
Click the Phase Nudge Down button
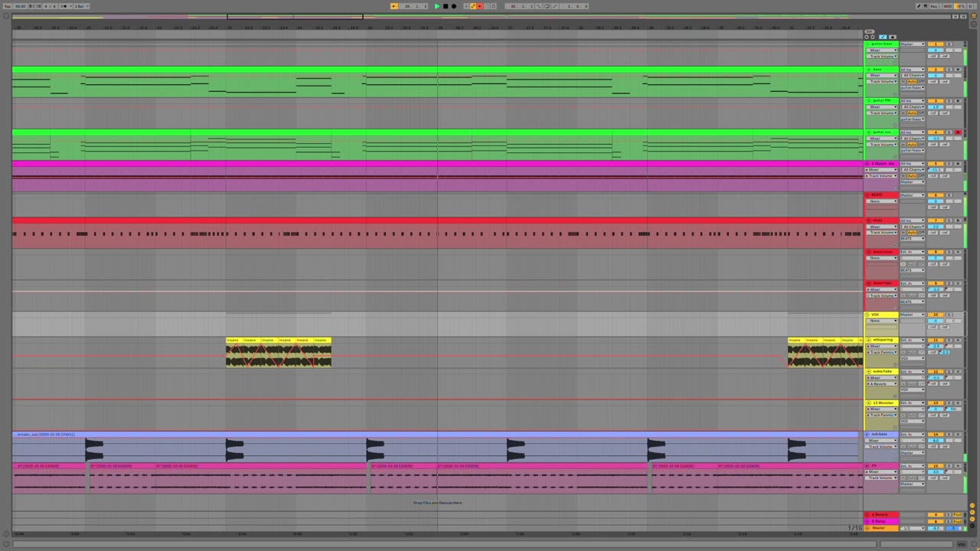31,6
